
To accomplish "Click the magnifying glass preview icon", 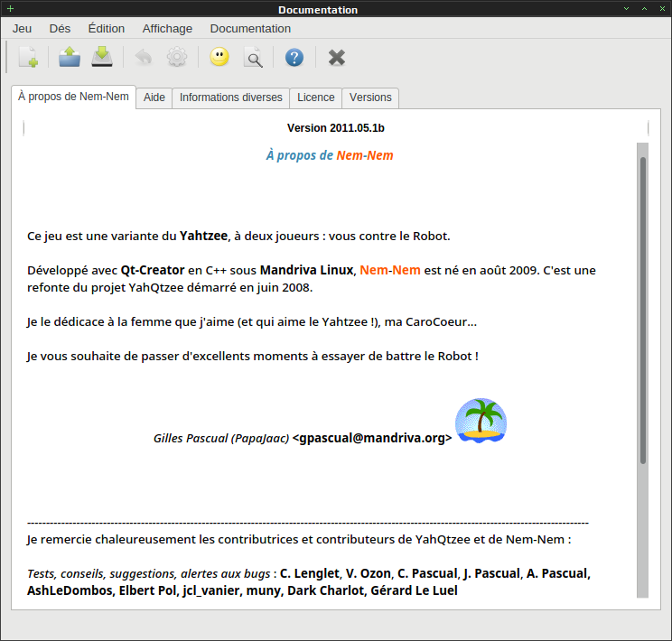I will (253, 58).
